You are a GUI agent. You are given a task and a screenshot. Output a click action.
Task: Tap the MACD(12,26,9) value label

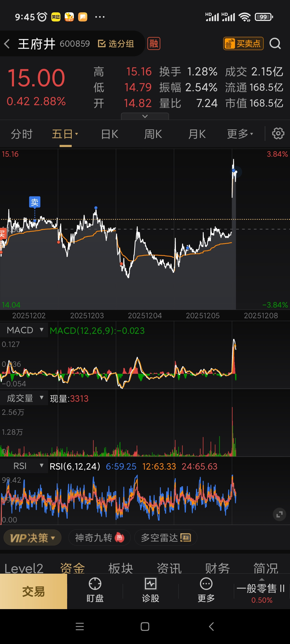(97, 331)
